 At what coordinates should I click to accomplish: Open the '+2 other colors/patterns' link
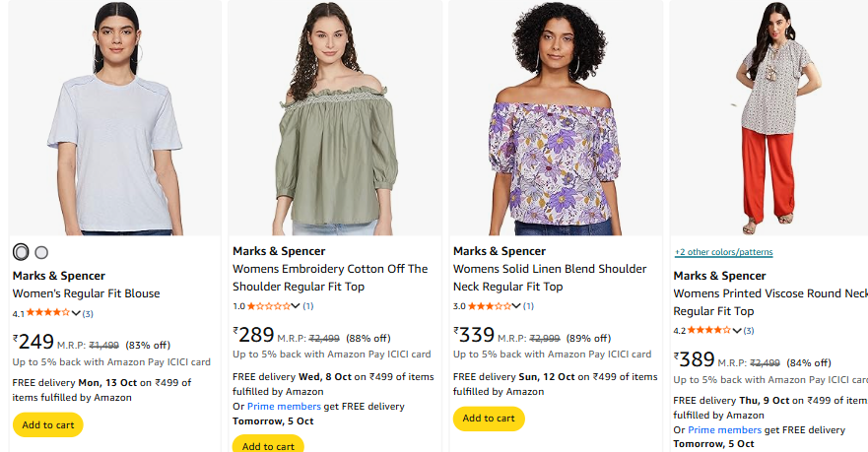[x=723, y=252]
